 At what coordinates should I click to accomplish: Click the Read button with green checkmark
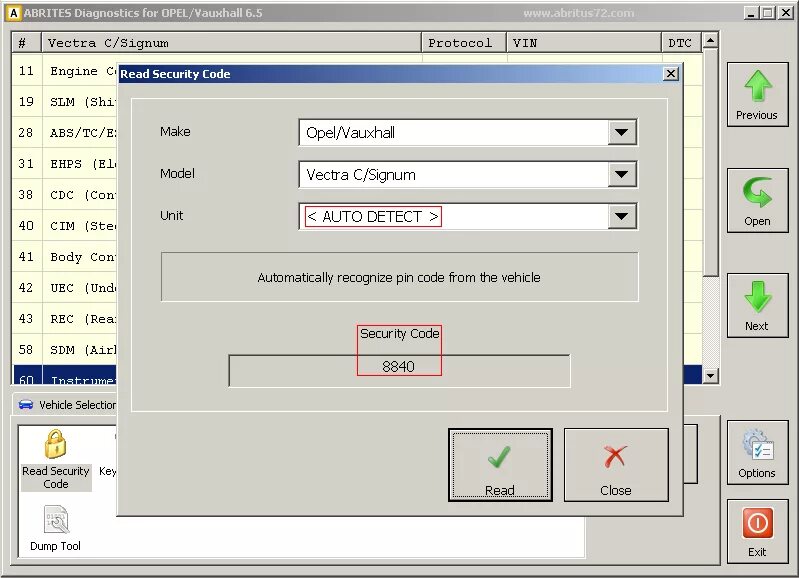(500, 465)
